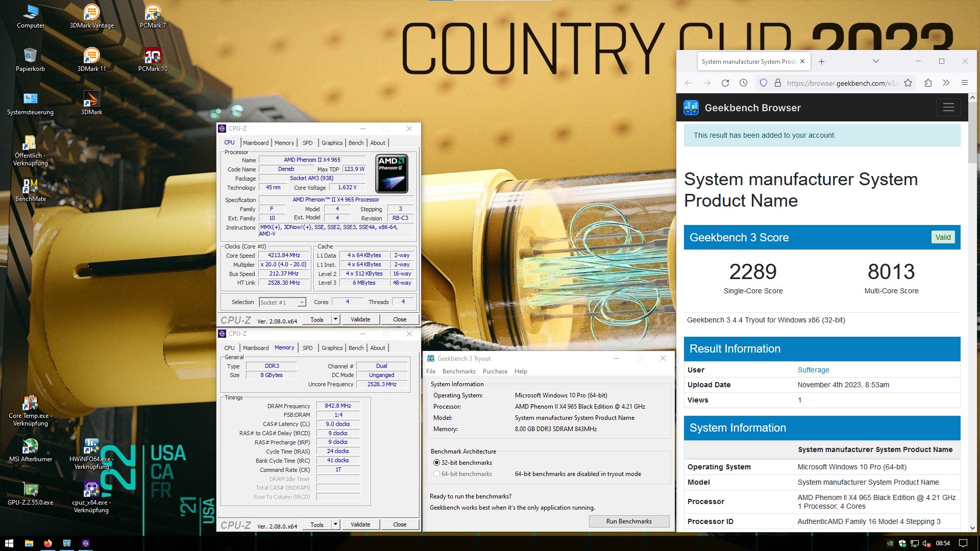Viewport: 980px width, 551px height.
Task: Open the Sufferage user link
Action: coord(814,370)
